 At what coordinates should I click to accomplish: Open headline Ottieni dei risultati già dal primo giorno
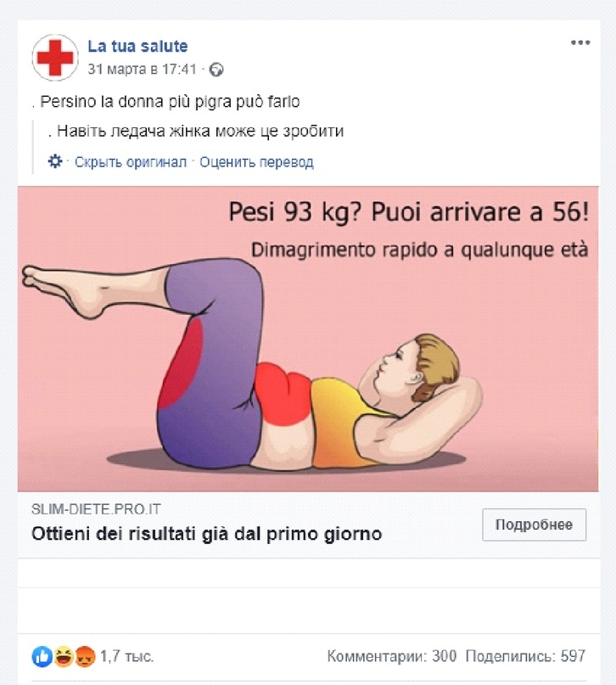click(206, 534)
